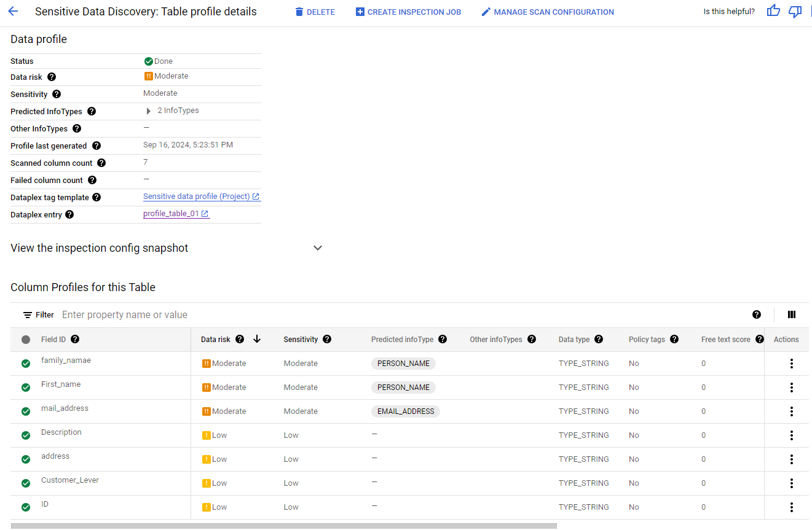Open help for Scanned column count
Image resolution: width=812 pixels, height=530 pixels.
[x=101, y=163]
